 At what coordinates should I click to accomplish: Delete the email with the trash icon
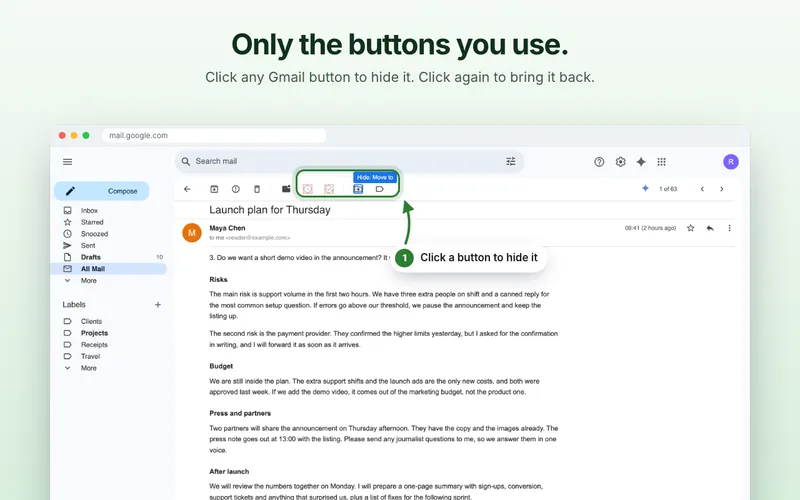point(257,189)
